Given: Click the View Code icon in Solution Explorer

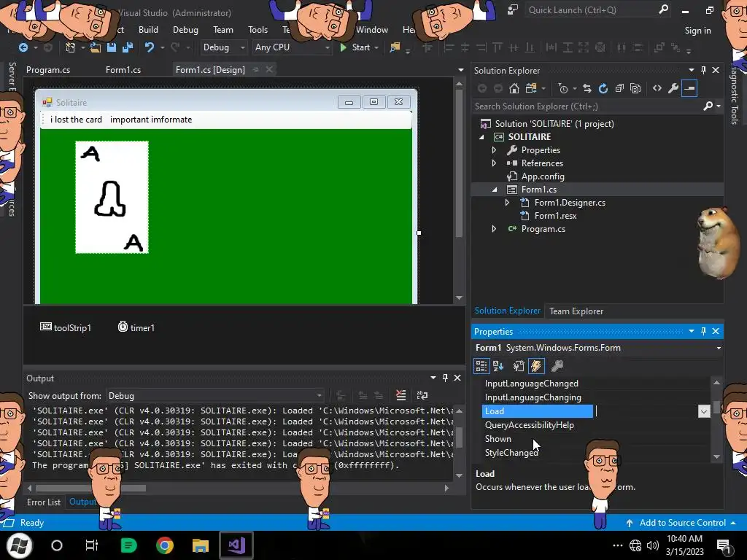Looking at the screenshot, I should pyautogui.click(x=657, y=88).
